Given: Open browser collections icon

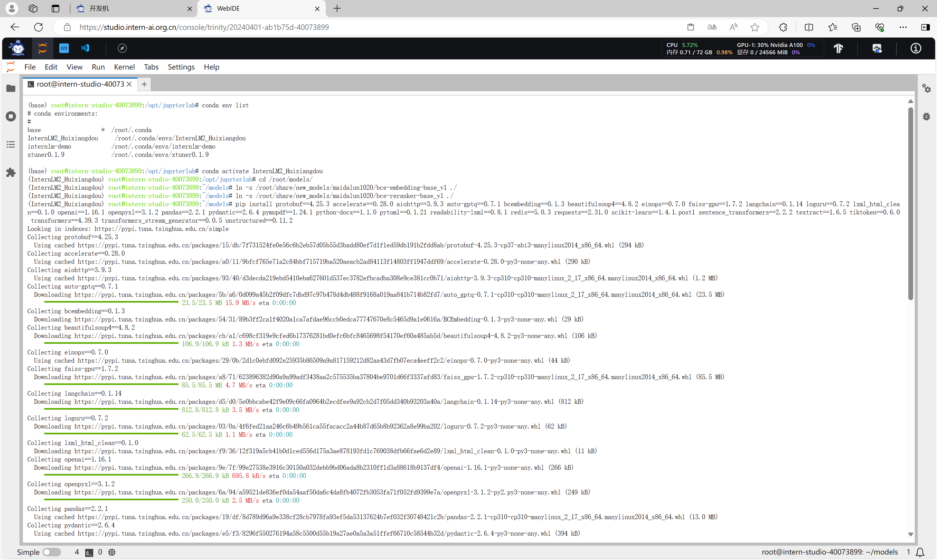Looking at the screenshot, I should tap(856, 27).
